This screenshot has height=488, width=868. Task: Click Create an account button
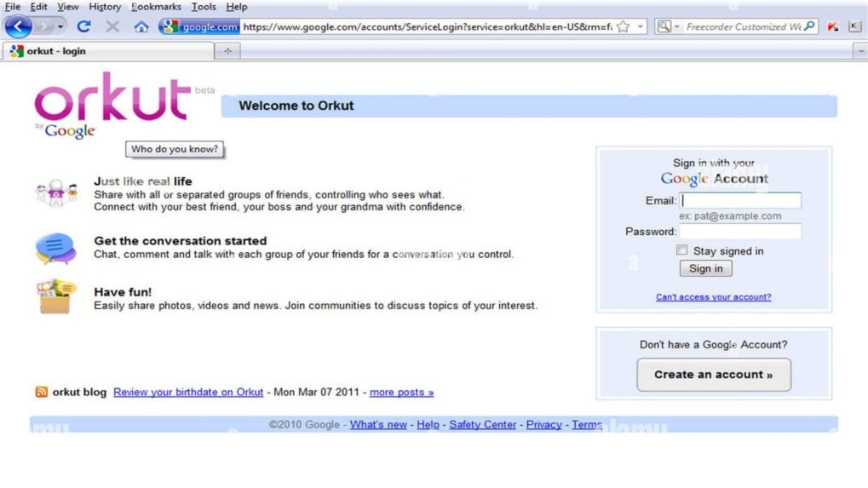click(714, 375)
